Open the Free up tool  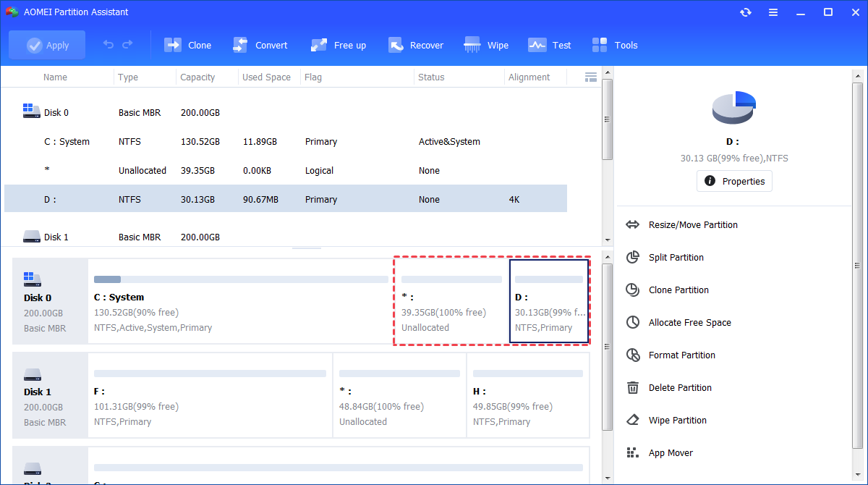coord(339,45)
